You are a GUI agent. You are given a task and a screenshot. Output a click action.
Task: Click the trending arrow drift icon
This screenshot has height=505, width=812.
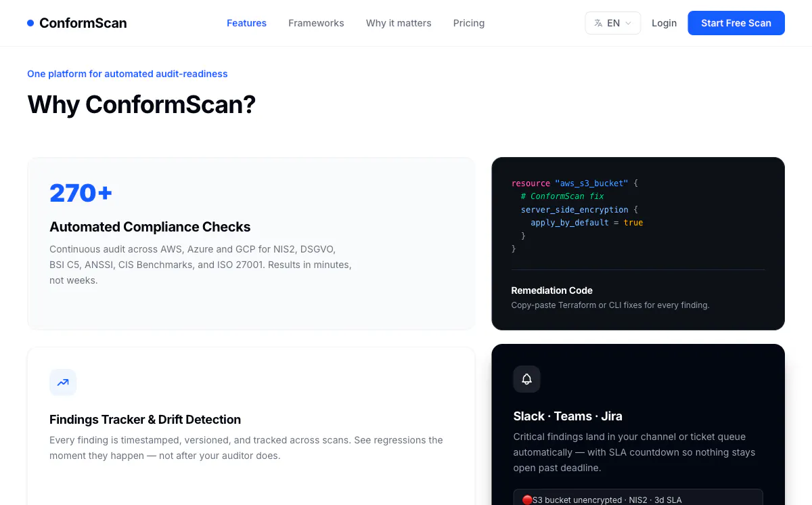point(63,382)
